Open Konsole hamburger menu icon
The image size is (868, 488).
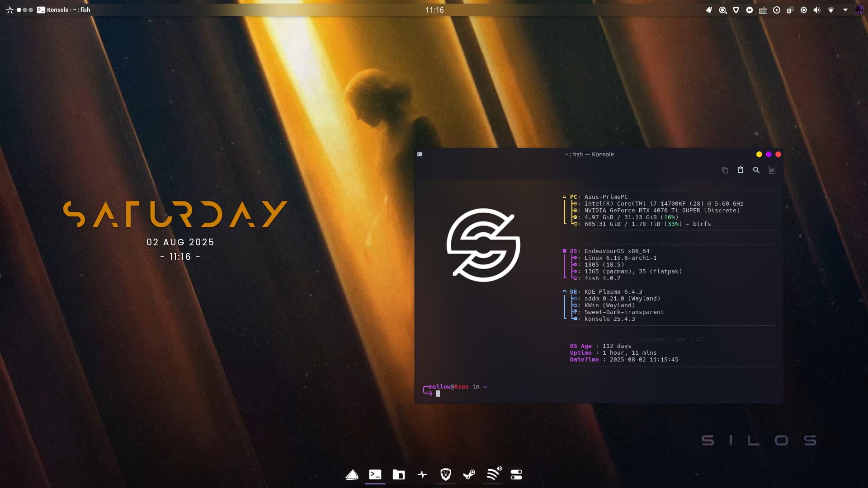[772, 170]
